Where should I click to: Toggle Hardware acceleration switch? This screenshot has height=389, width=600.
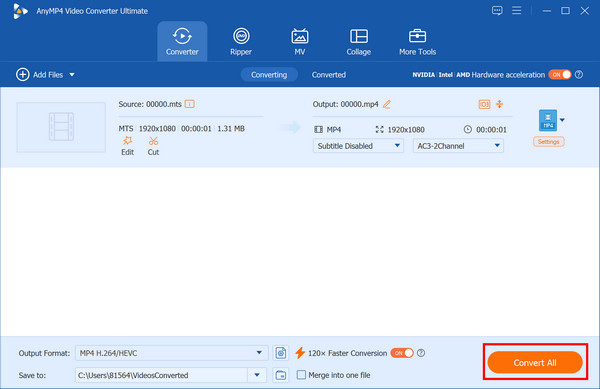click(560, 75)
